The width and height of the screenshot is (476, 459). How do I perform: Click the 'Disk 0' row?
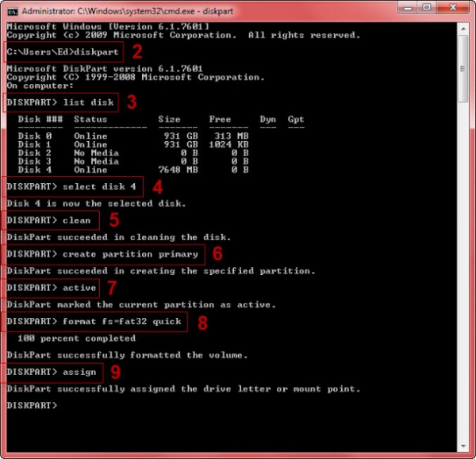point(133,136)
